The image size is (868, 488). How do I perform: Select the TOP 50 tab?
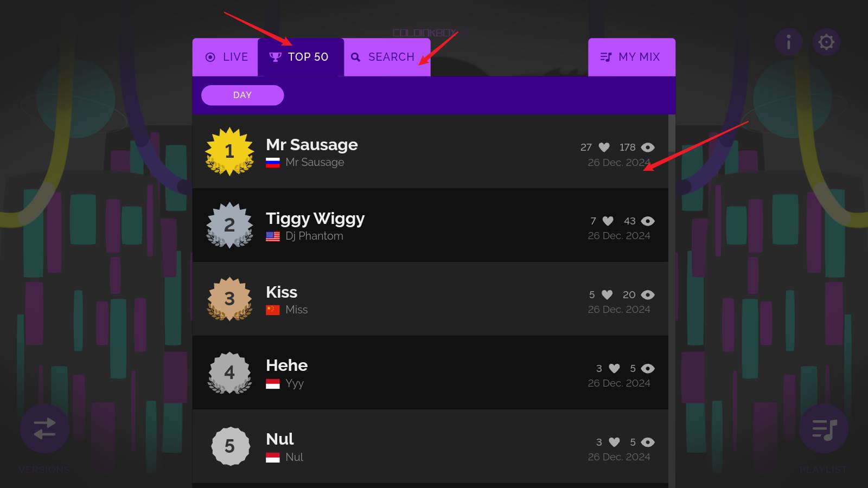coord(300,57)
